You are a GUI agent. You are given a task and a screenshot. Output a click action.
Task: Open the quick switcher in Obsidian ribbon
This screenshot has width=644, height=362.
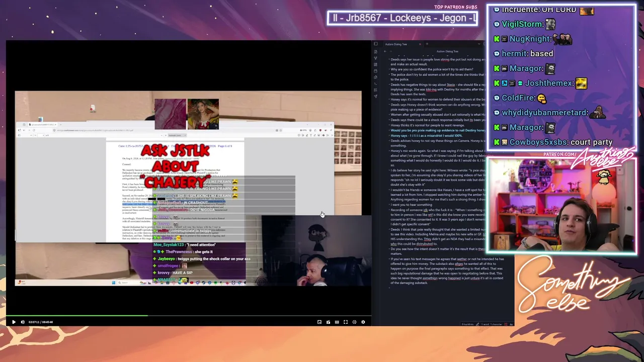(375, 52)
